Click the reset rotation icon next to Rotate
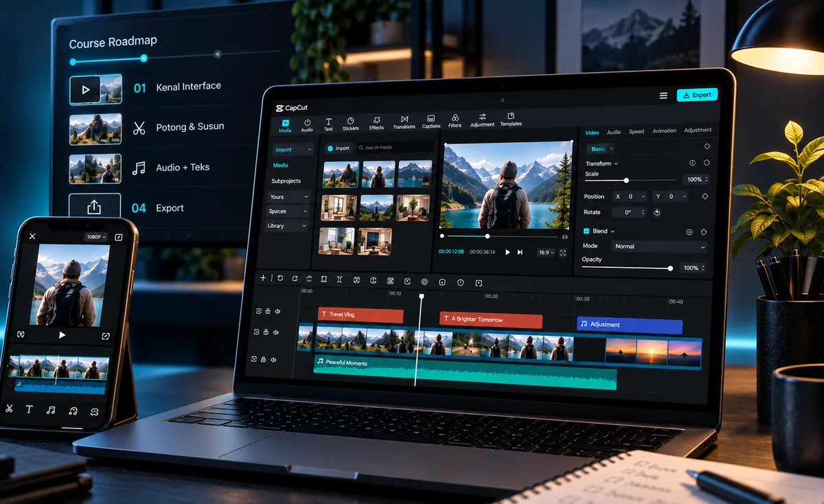Viewport: 824px width, 504px height. [656, 213]
